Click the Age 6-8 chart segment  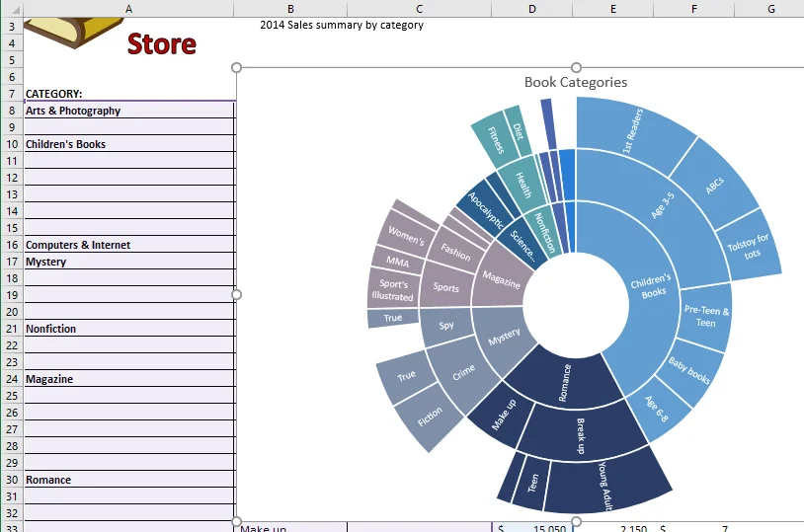coord(656,409)
